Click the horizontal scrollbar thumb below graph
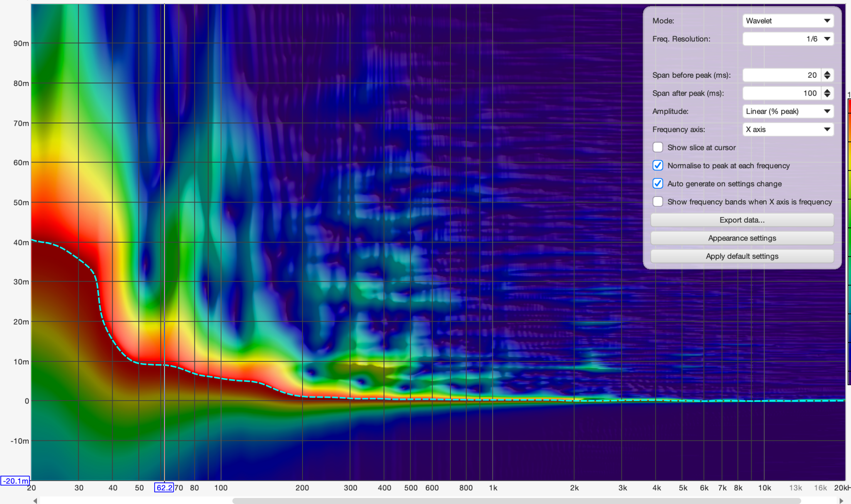851x504 pixels. (517, 501)
